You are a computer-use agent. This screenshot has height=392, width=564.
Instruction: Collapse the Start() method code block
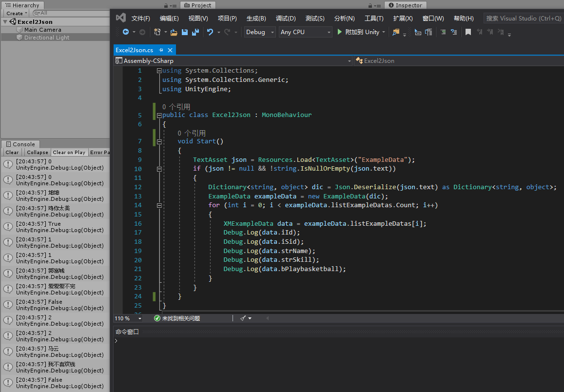click(x=159, y=142)
